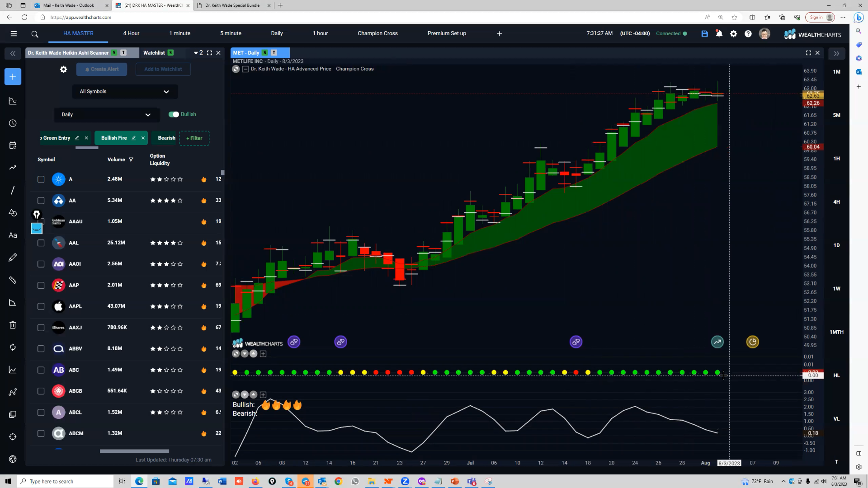Screen dimensions: 868x488
Task: Click the Create Alert button
Action: click(102, 69)
